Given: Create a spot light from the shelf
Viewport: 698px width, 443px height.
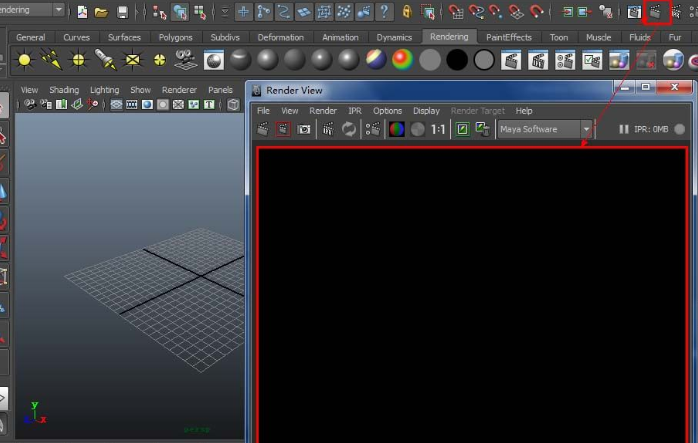Looking at the screenshot, I should click(x=106, y=60).
